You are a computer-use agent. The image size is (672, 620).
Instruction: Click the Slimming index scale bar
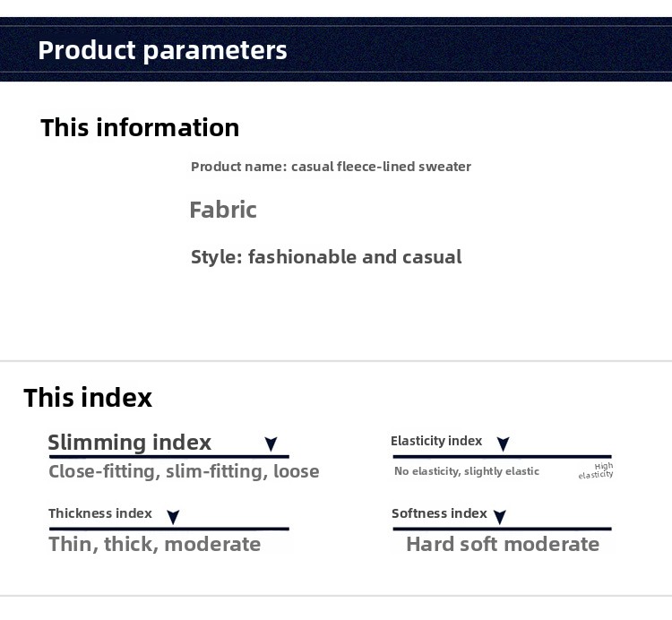click(168, 457)
